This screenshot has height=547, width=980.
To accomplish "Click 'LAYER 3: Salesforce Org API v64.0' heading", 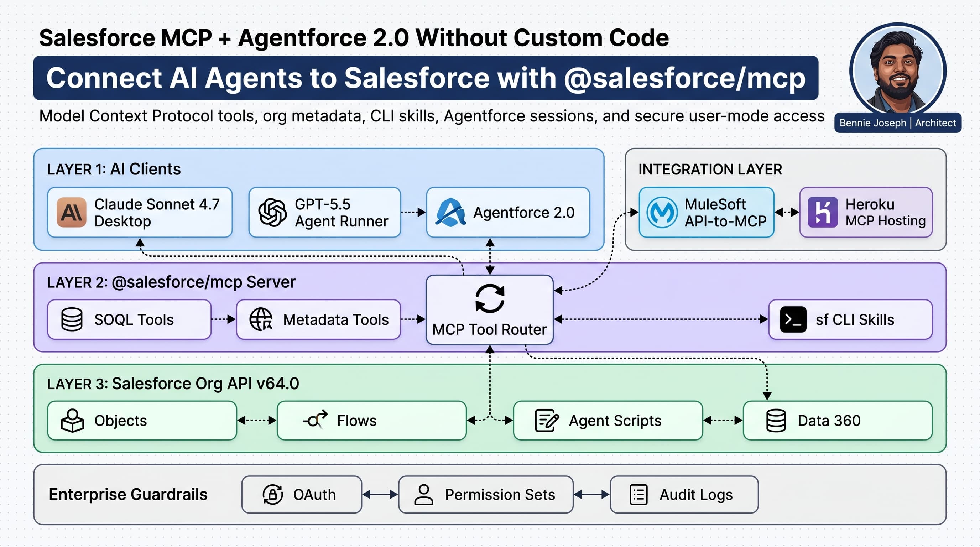I will pyautogui.click(x=173, y=384).
